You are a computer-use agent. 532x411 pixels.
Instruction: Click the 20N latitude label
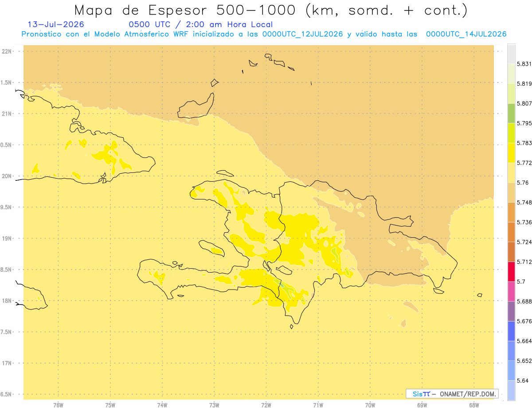tap(8, 176)
